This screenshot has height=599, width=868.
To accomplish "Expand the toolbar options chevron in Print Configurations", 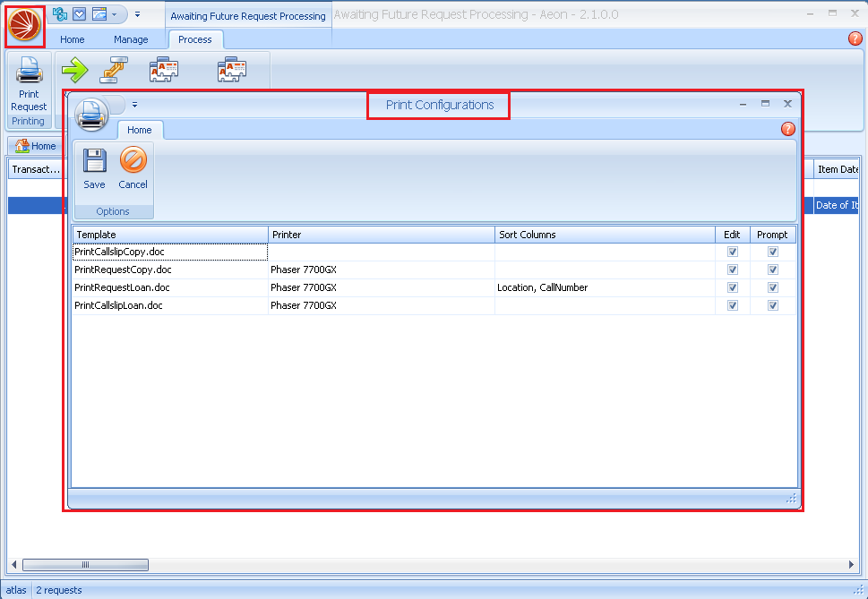I will [134, 105].
